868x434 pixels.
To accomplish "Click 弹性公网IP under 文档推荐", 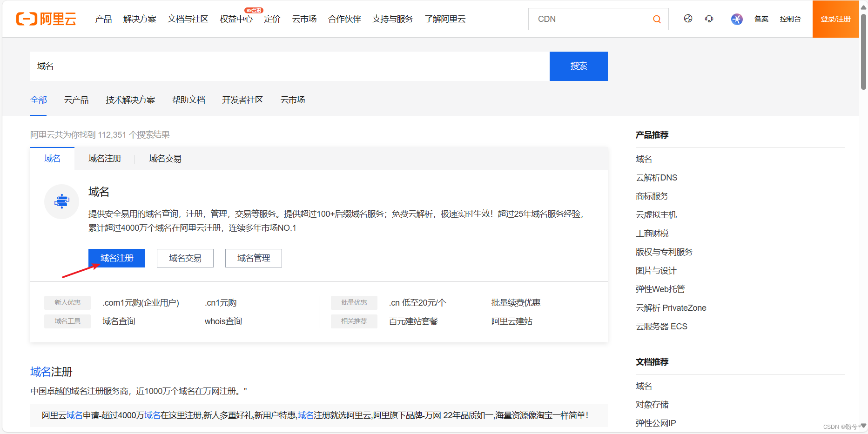I will point(656,423).
